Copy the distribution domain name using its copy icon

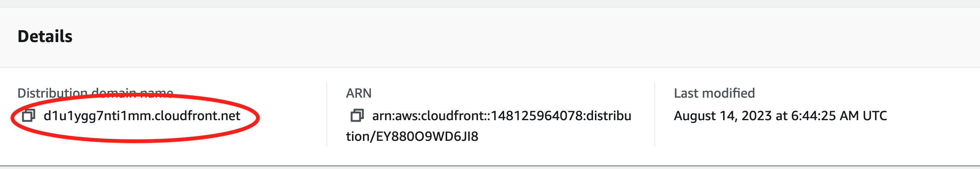[x=29, y=115]
